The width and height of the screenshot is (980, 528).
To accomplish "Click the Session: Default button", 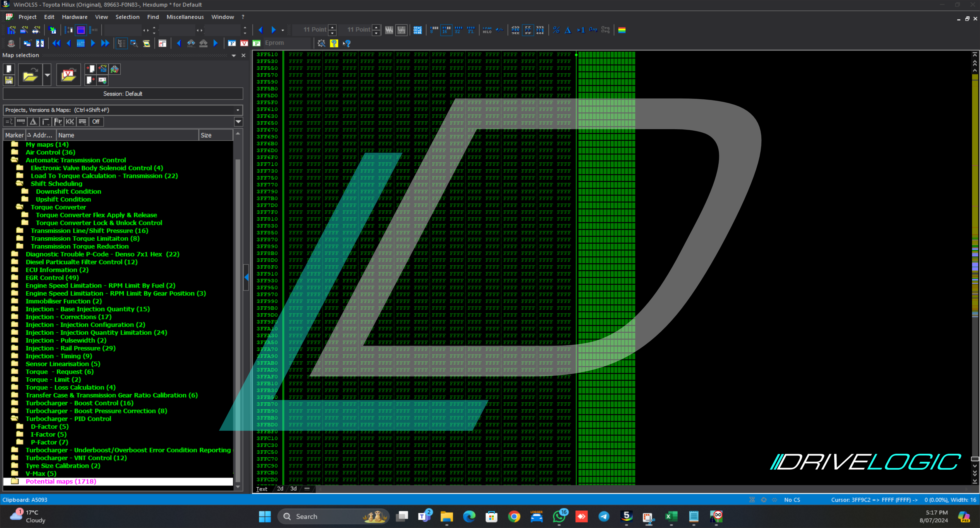I will tap(123, 93).
